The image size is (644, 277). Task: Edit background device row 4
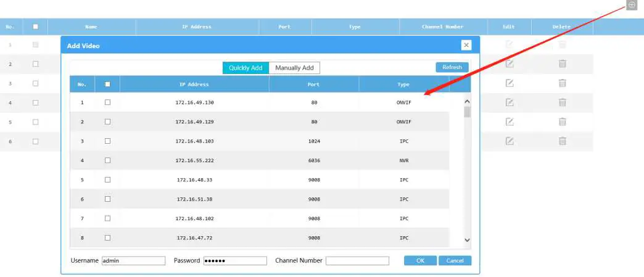click(x=510, y=102)
